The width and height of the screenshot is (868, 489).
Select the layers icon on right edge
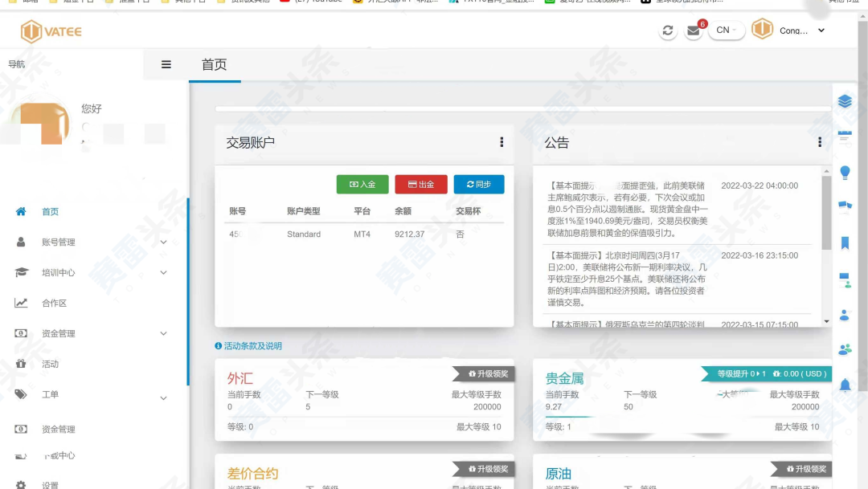point(844,101)
